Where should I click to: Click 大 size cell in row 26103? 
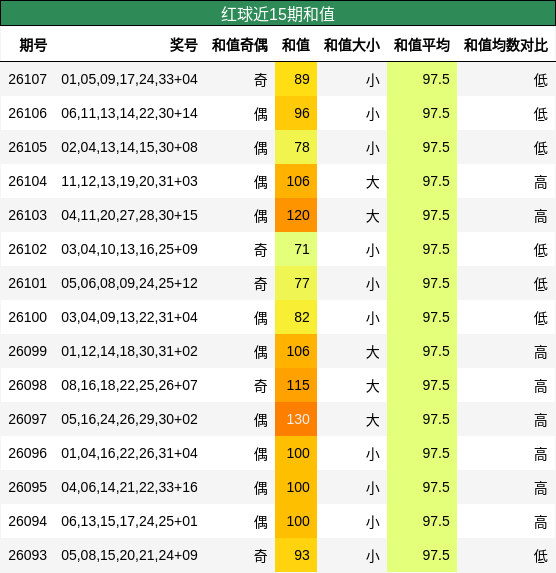[x=372, y=216]
